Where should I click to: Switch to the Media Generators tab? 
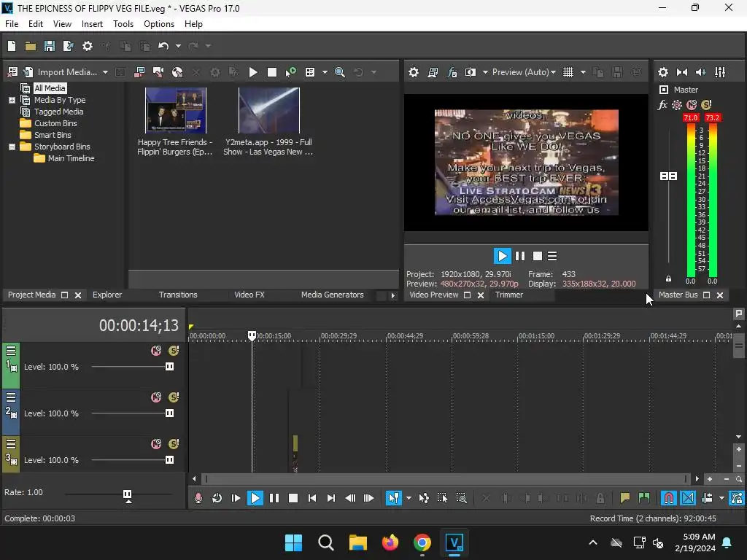(332, 295)
